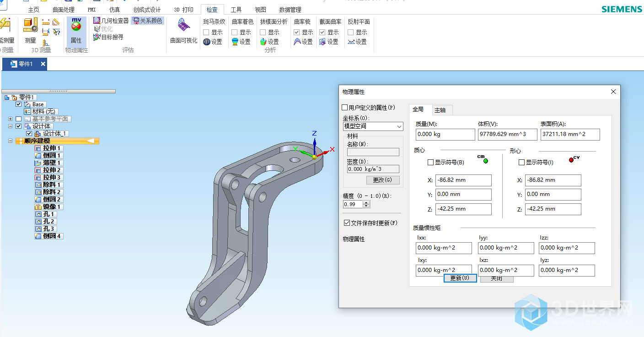Image resolution: width=644 pixels, height=337 pixels.
Task: Select the 拉伸 1 feature in tree
Action: (x=48, y=148)
